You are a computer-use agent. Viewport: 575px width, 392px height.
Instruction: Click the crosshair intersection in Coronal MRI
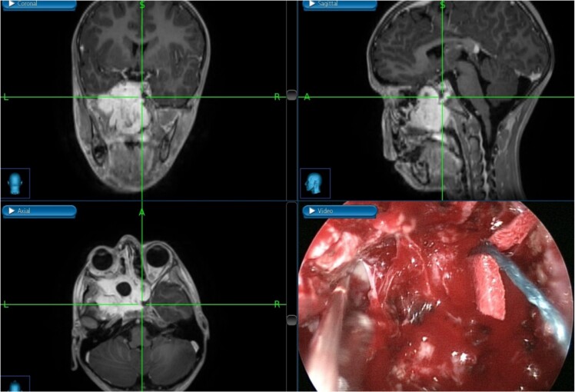[142, 98]
